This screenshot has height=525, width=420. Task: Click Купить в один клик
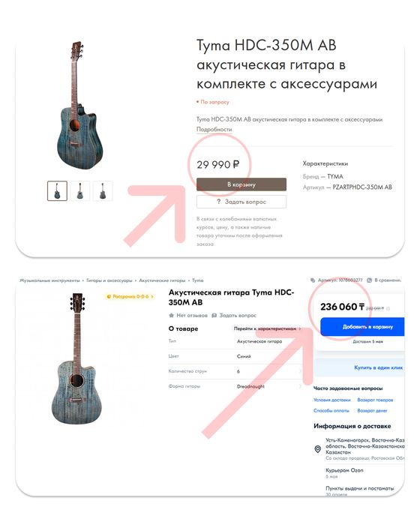pos(379,367)
